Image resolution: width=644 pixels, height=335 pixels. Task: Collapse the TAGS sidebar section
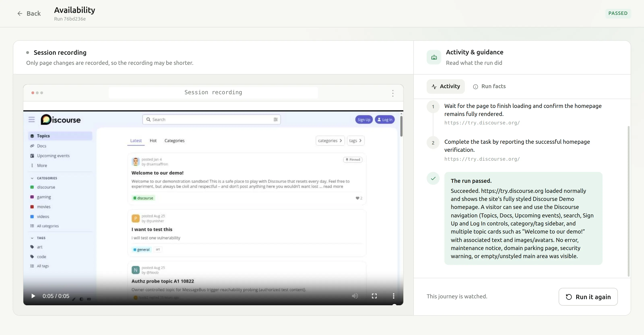point(38,238)
